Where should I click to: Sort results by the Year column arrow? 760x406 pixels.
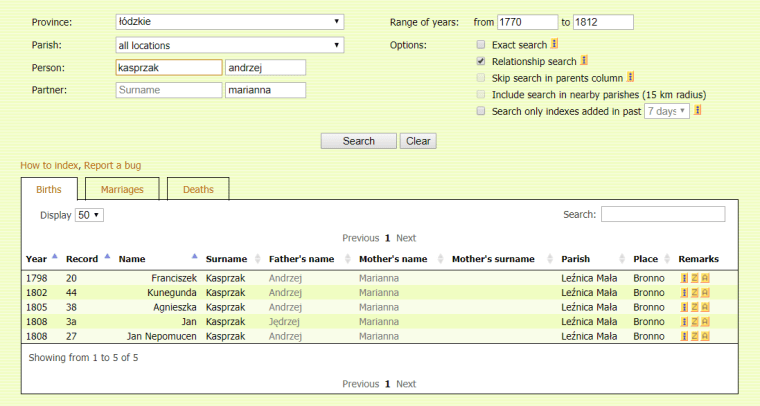(x=54, y=257)
